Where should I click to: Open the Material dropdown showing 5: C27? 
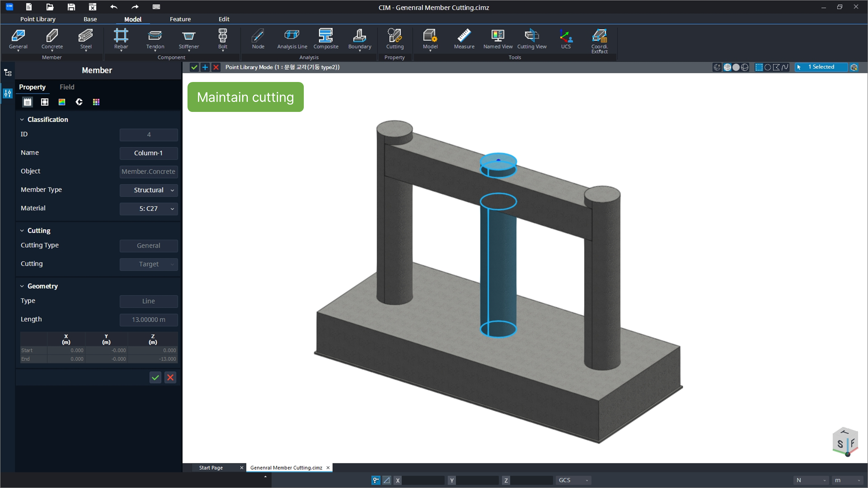click(x=148, y=209)
